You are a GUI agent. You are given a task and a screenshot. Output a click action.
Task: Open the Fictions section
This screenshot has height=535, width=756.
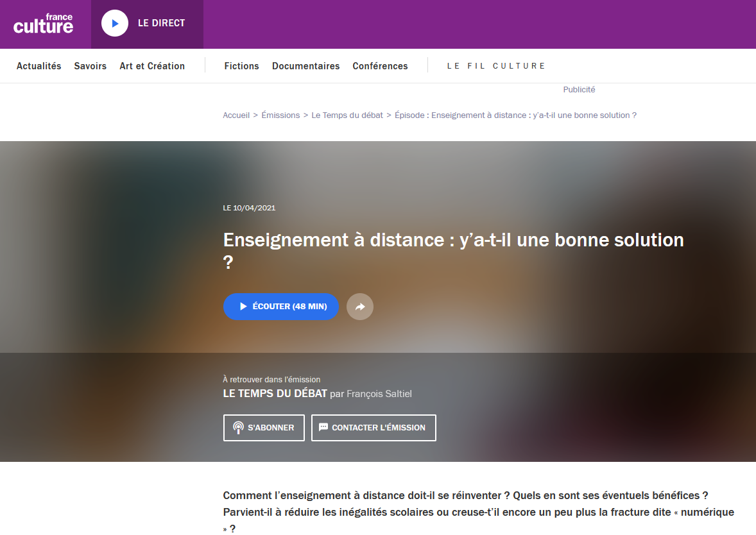tap(241, 66)
